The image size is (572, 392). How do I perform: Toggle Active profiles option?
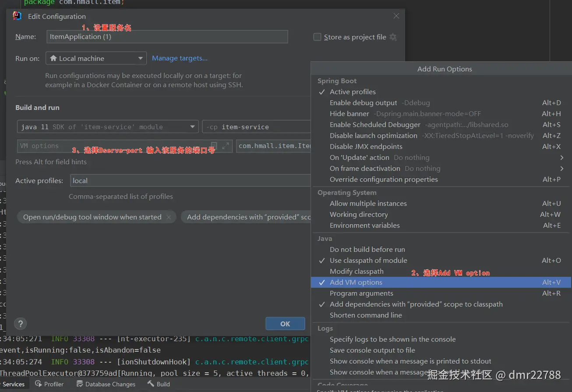click(x=441, y=92)
